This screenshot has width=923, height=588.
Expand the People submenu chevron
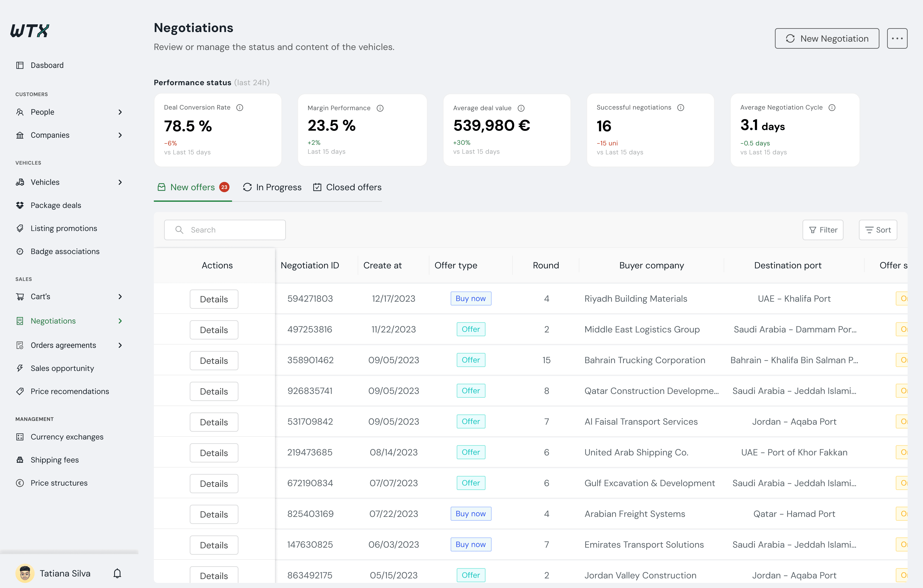[x=120, y=112]
